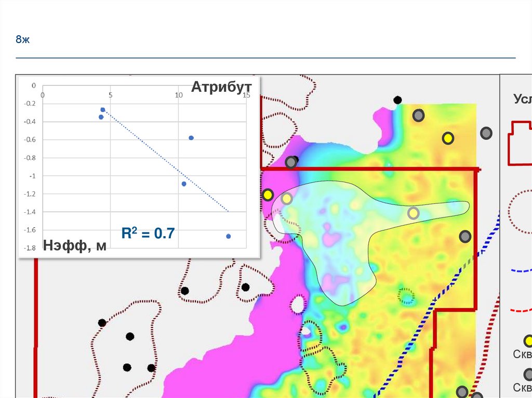Screen dimensions: 532x398
Task: Select gray well overlapping a black dot
Action: (x=291, y=162)
